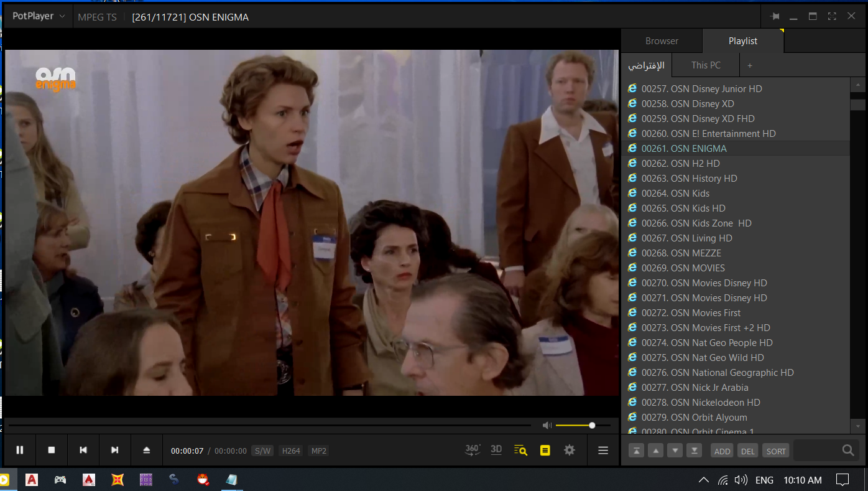
Task: Open the network Wi-Fi tray icon
Action: pos(723,480)
